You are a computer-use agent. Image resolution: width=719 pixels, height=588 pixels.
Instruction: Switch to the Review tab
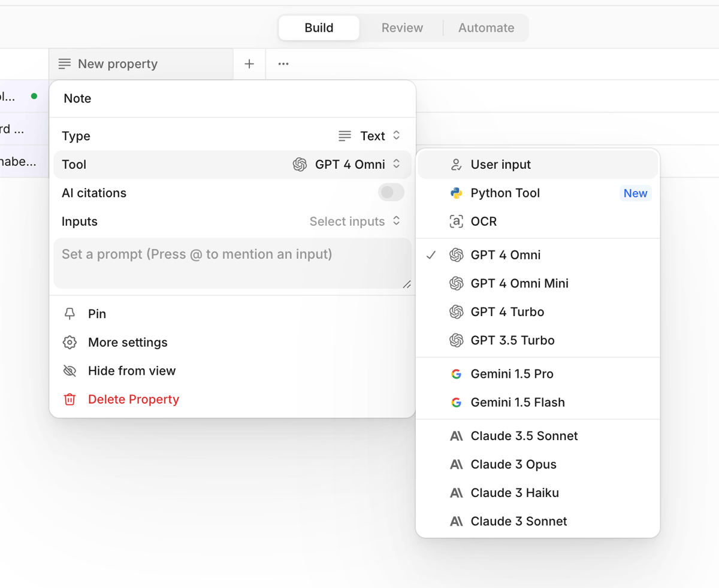click(401, 28)
